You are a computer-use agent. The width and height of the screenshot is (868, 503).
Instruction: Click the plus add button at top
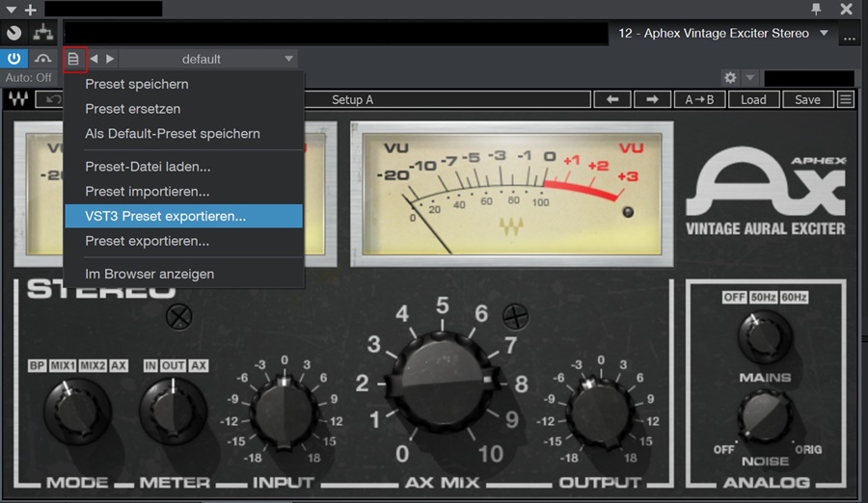(31, 10)
